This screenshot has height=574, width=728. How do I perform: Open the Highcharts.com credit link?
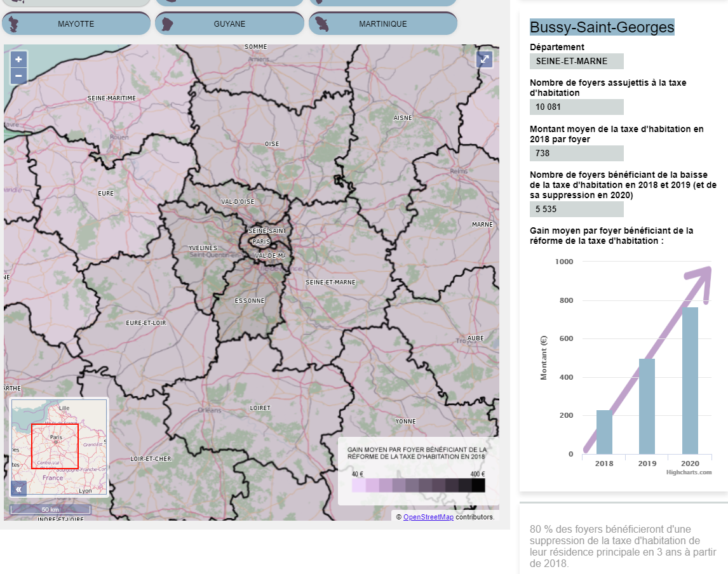[689, 472]
